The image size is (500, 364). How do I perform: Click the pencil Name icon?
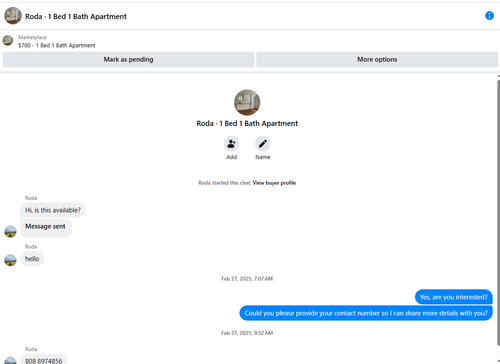263,144
